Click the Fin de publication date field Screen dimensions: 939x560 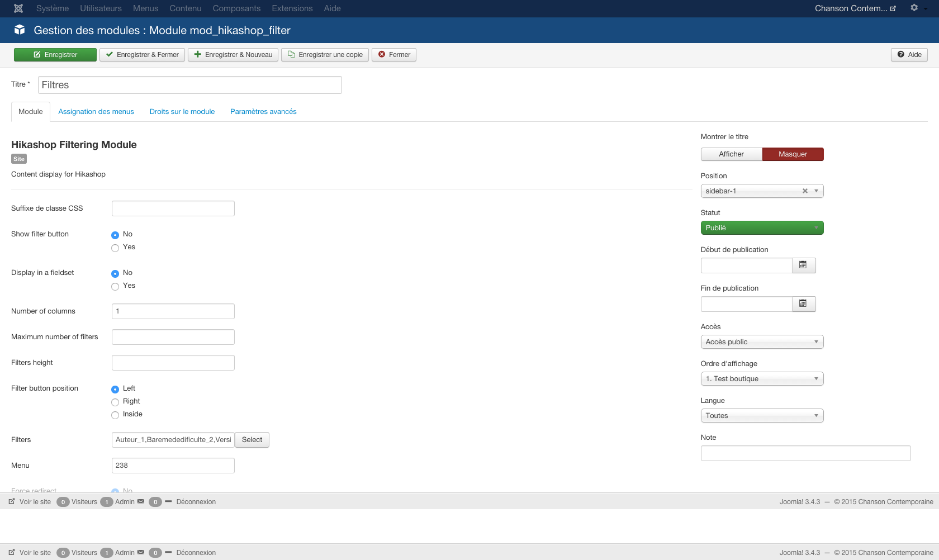747,304
